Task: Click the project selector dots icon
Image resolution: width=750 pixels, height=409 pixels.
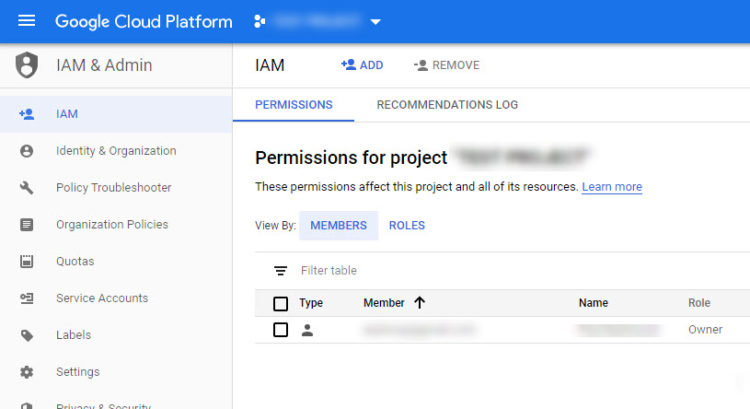Action: (260, 22)
